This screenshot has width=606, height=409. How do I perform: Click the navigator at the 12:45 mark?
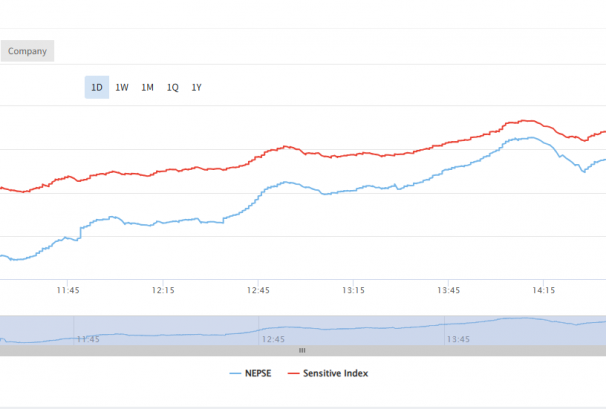pyautogui.click(x=273, y=339)
